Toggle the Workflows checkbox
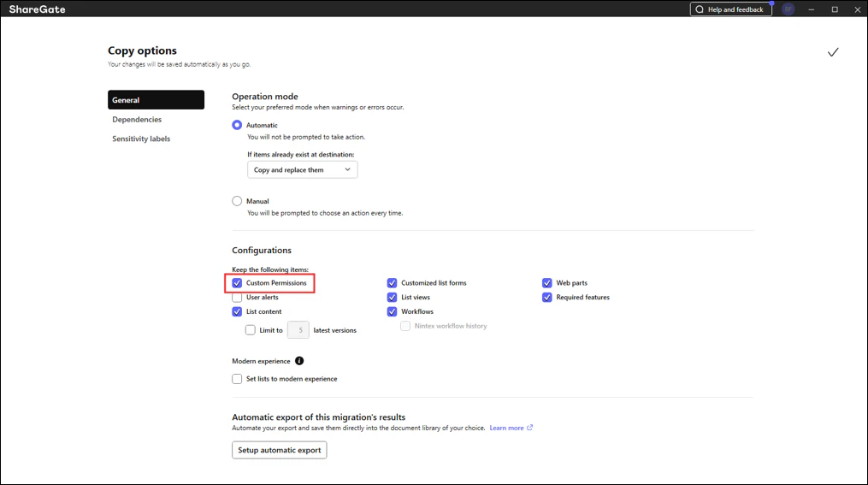Image resolution: width=868 pixels, height=485 pixels. pos(392,311)
